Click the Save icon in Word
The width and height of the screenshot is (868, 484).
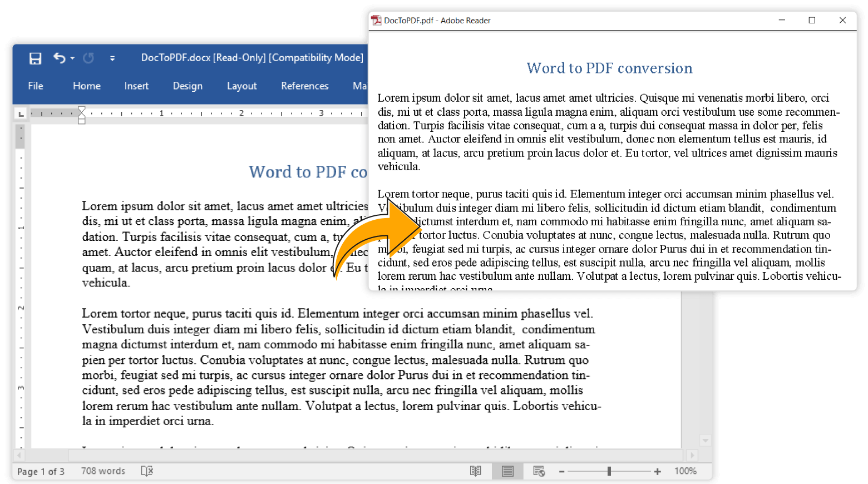36,58
